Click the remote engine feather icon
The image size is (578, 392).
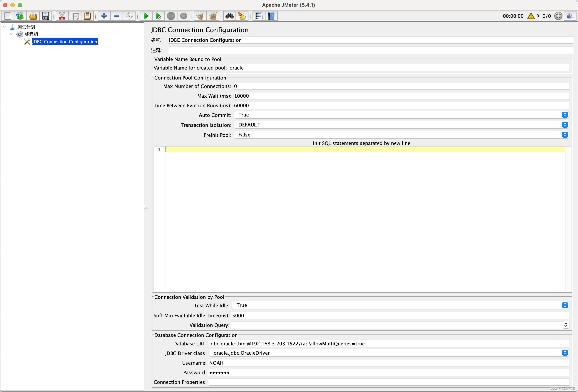(570, 16)
